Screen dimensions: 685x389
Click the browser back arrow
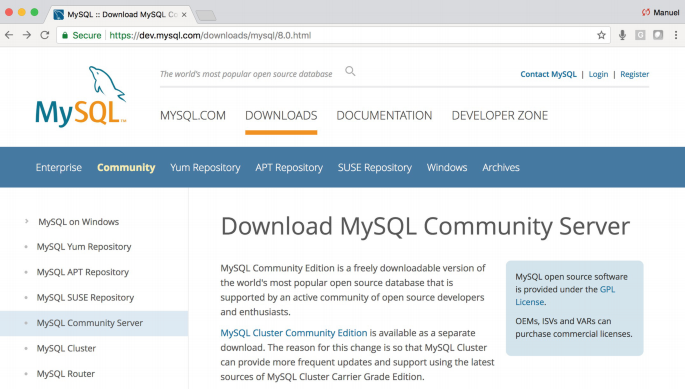tap(9, 35)
